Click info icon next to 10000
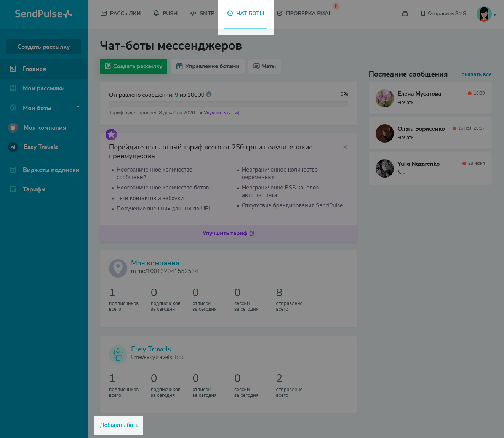The image size is (504, 438). 209,95
